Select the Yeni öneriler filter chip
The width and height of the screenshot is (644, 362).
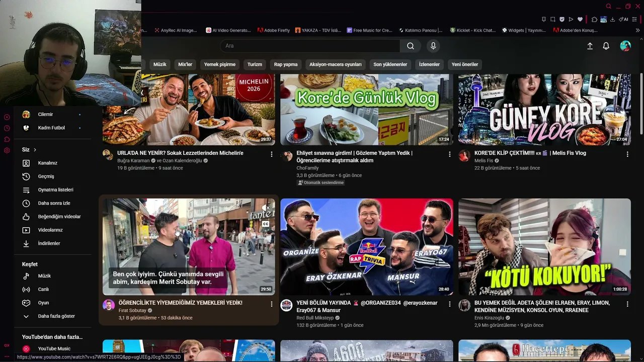pyautogui.click(x=465, y=64)
